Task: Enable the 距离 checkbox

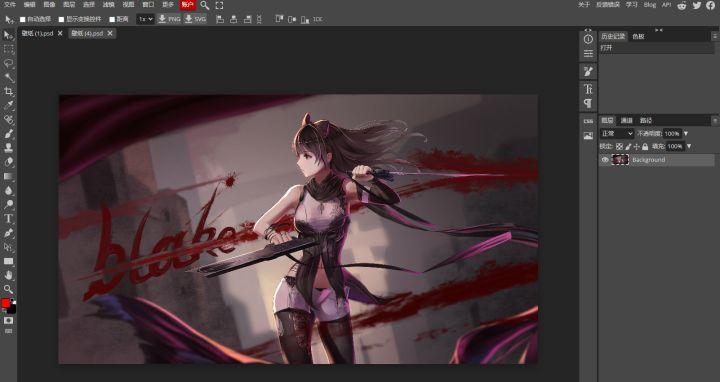Action: click(x=112, y=19)
